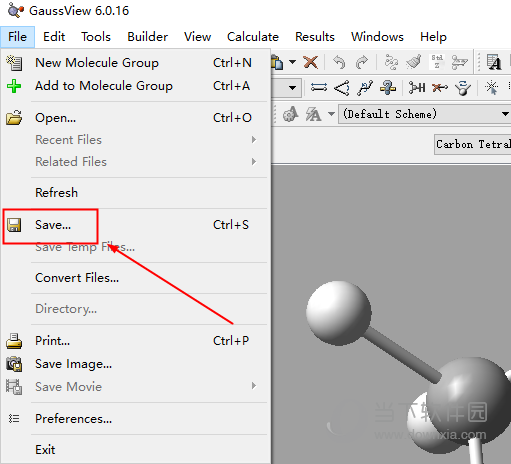Select the Modify Bond tool icon
The width and height of the screenshot is (511, 464).
(x=319, y=88)
